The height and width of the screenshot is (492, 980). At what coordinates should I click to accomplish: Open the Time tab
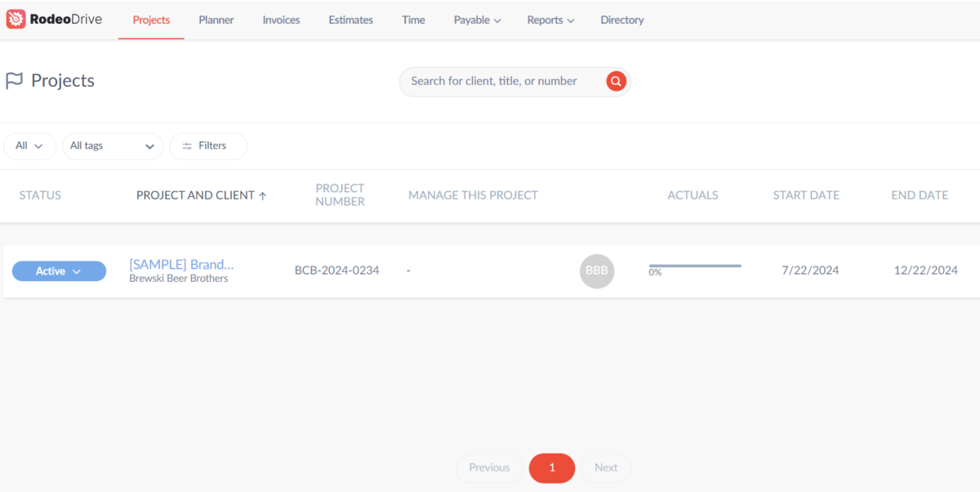(x=413, y=20)
